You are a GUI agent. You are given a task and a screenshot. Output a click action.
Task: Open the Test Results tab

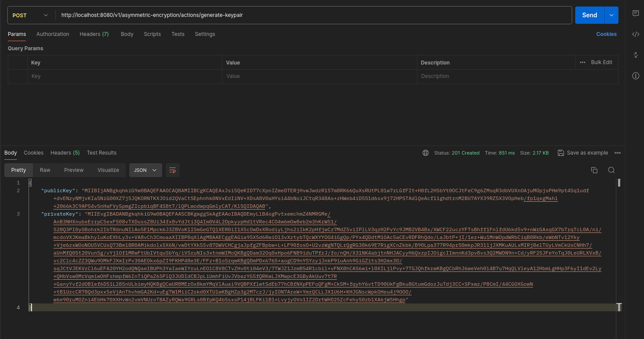102,153
